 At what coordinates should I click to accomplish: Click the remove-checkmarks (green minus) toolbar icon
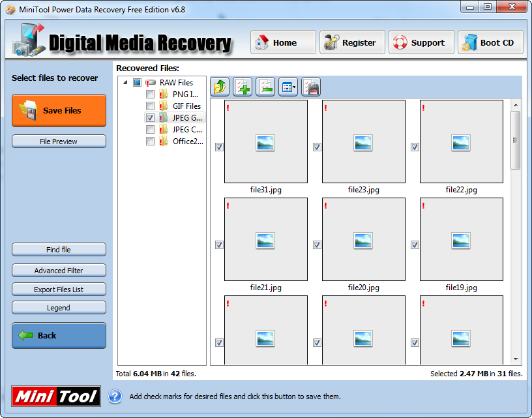pos(265,87)
